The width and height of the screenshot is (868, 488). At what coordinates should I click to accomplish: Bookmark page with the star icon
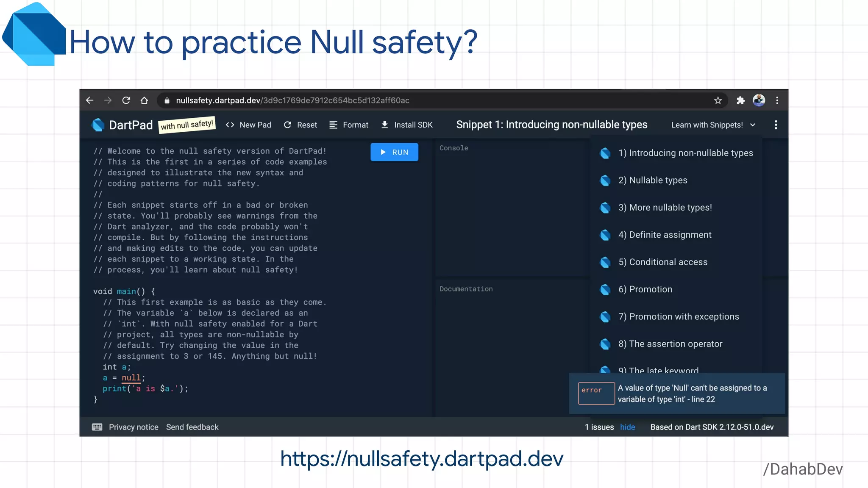(x=718, y=100)
